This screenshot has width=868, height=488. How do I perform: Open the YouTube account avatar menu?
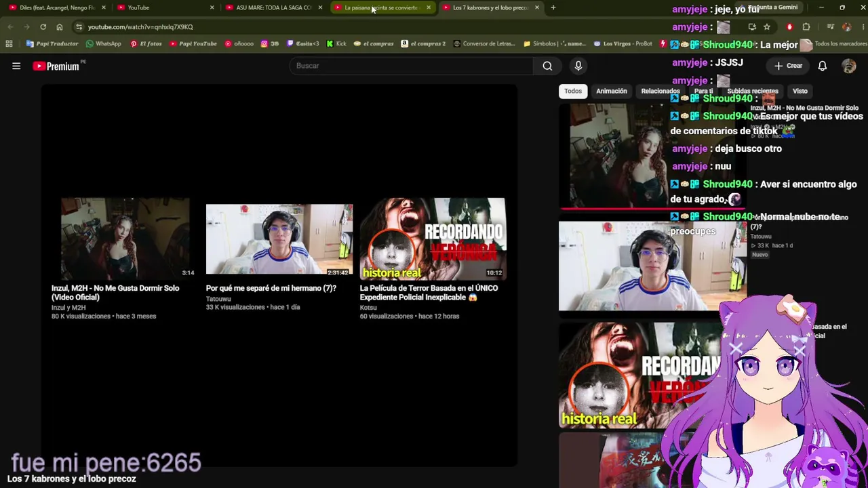click(x=848, y=66)
